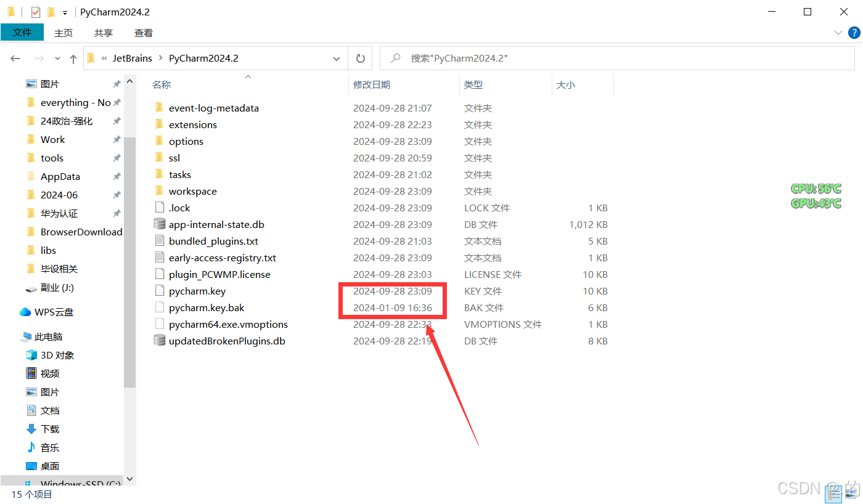Viewport: 863px width, 504px height.
Task: Select the extensions folder icon
Action: pyautogui.click(x=159, y=124)
